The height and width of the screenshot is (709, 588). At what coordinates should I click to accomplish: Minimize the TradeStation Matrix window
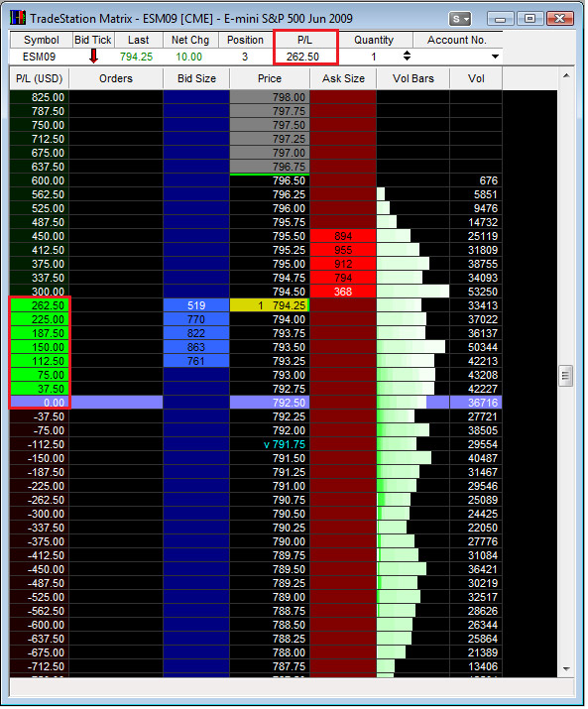501,19
